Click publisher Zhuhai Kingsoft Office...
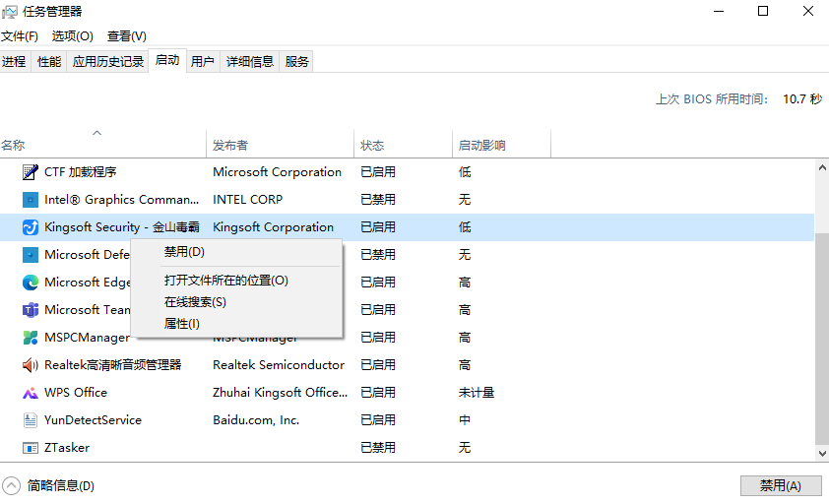Image resolution: width=829 pixels, height=504 pixels. (x=281, y=393)
